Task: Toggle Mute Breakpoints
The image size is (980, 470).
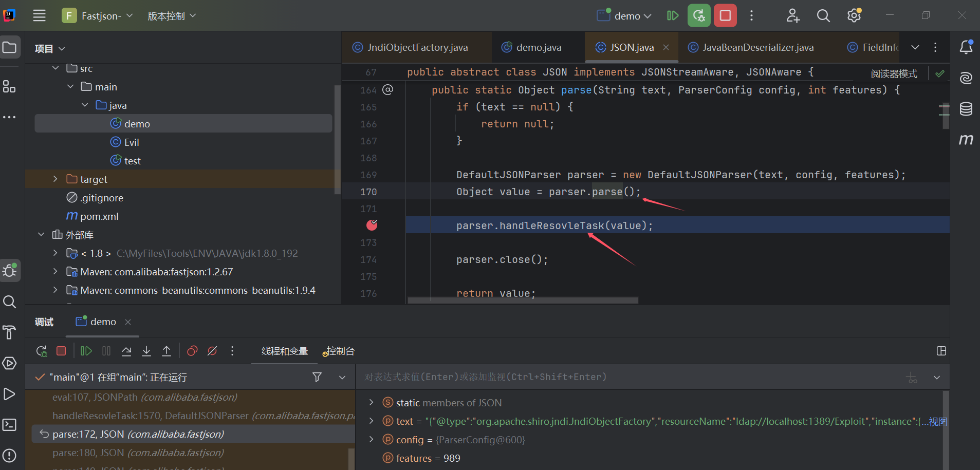Action: click(x=212, y=351)
